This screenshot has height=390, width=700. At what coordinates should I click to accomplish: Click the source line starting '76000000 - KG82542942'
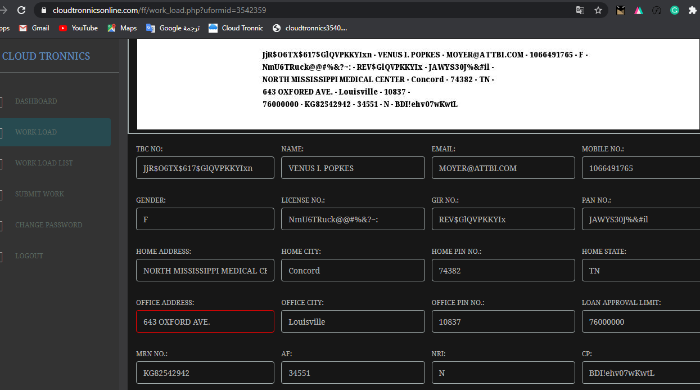pyautogui.click(x=360, y=104)
